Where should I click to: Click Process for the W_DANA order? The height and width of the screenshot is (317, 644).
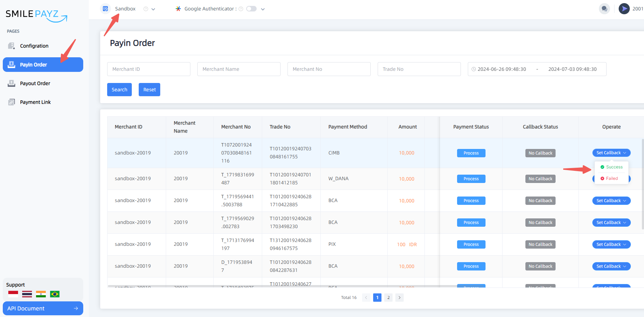(471, 179)
